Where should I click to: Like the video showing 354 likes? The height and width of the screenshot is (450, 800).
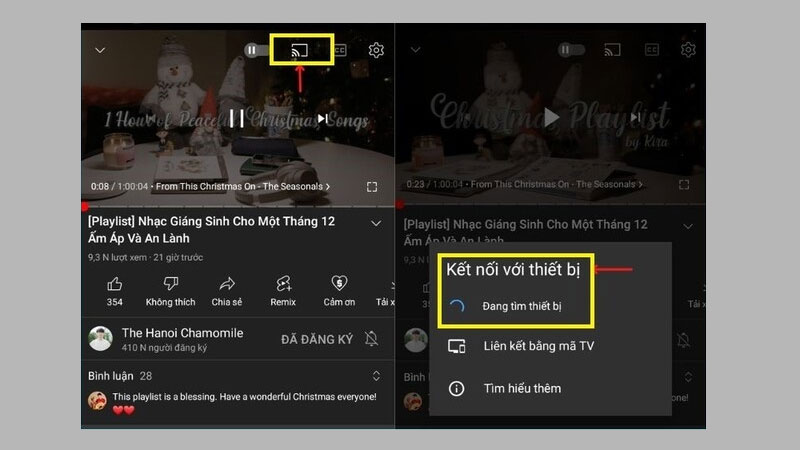click(x=115, y=292)
